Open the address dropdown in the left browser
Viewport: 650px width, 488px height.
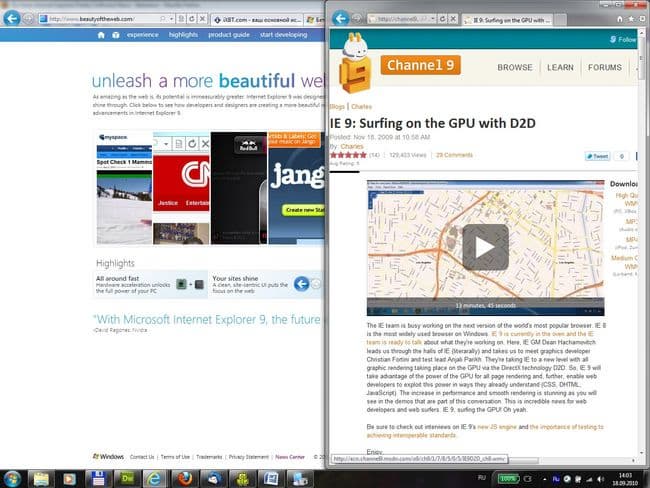171,19
